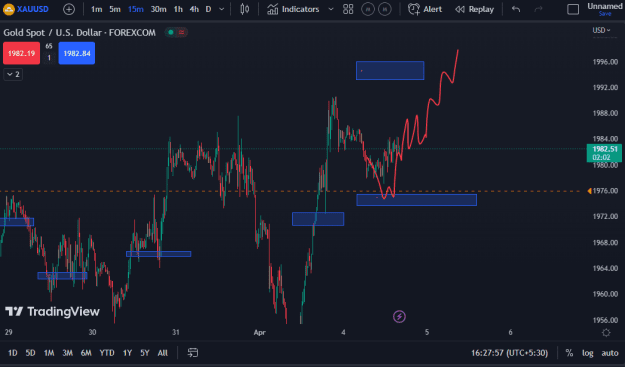The height and width of the screenshot is (367, 625).
Task: Click the 1996.00 price axis label
Action: (x=605, y=62)
